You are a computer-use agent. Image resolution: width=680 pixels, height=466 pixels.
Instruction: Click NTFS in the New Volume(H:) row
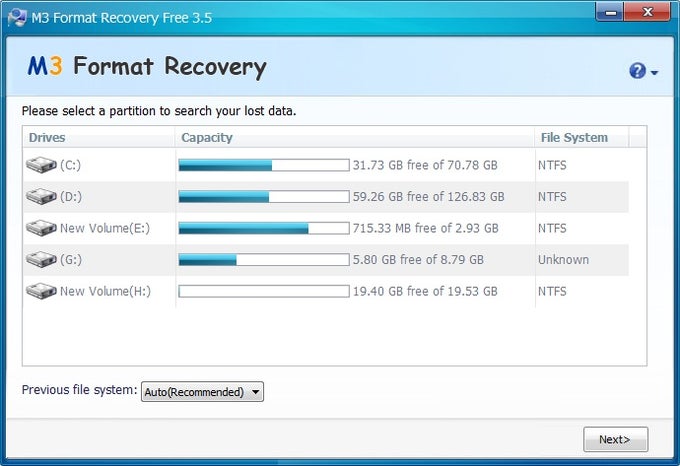552,291
